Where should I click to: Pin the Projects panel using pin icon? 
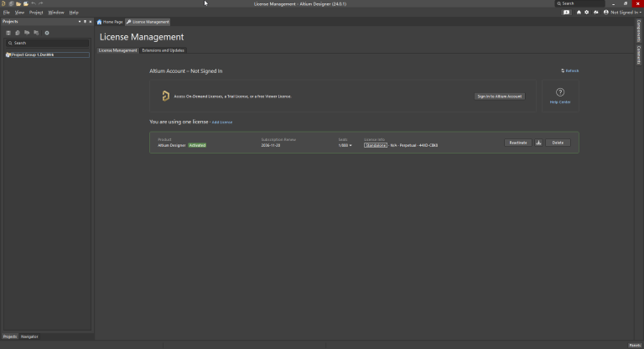(x=85, y=22)
